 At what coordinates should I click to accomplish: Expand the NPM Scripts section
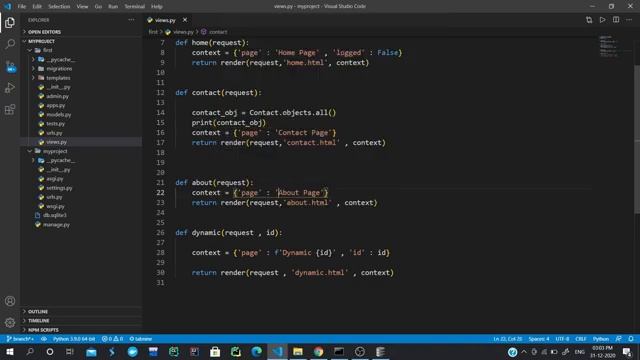[x=82, y=330]
